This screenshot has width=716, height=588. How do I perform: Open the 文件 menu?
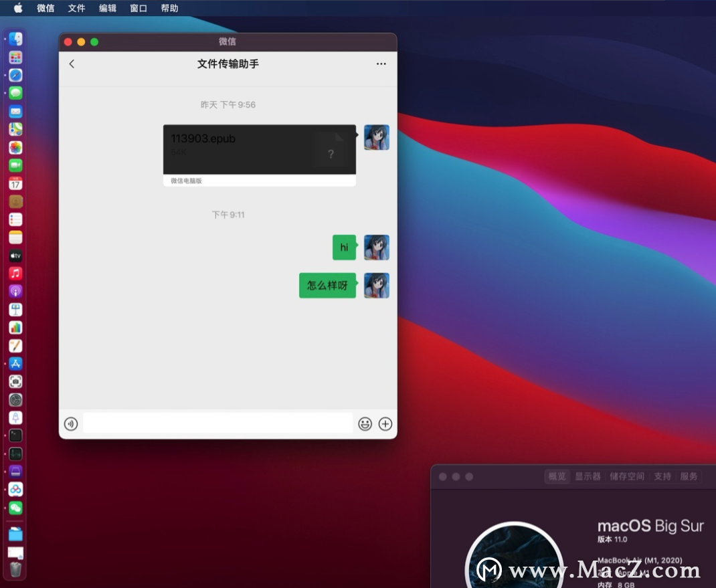(x=76, y=8)
